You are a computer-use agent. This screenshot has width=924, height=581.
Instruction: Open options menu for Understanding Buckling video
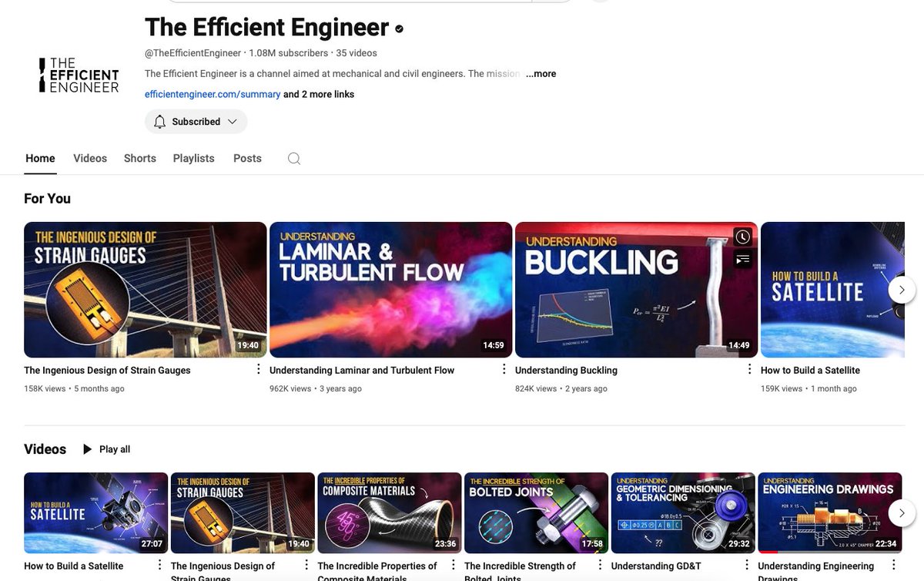(x=749, y=370)
